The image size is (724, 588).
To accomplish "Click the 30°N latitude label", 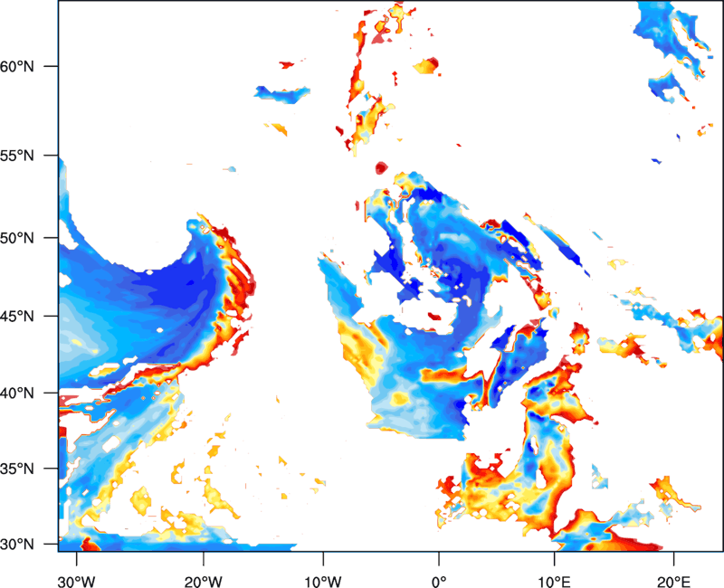I will click(17, 545).
